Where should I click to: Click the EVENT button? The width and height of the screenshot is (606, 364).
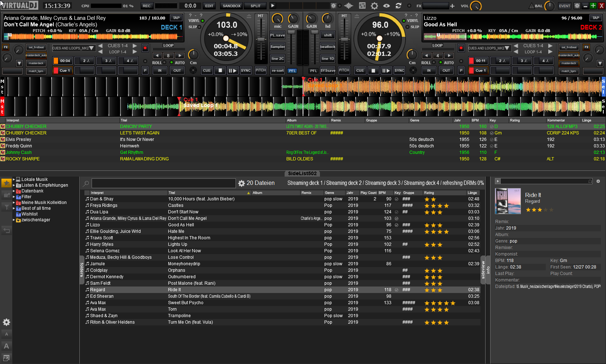565,6
